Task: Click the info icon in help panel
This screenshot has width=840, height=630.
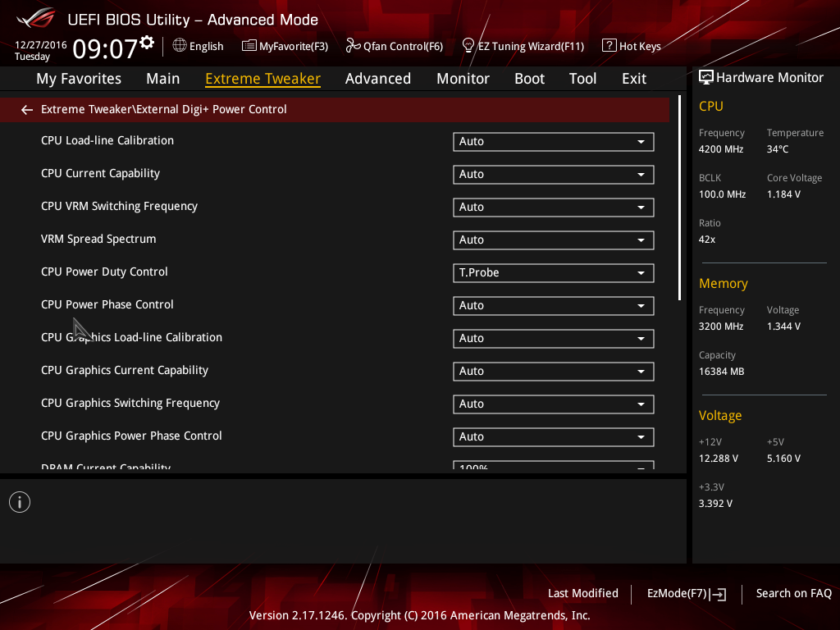Action: tap(20, 502)
